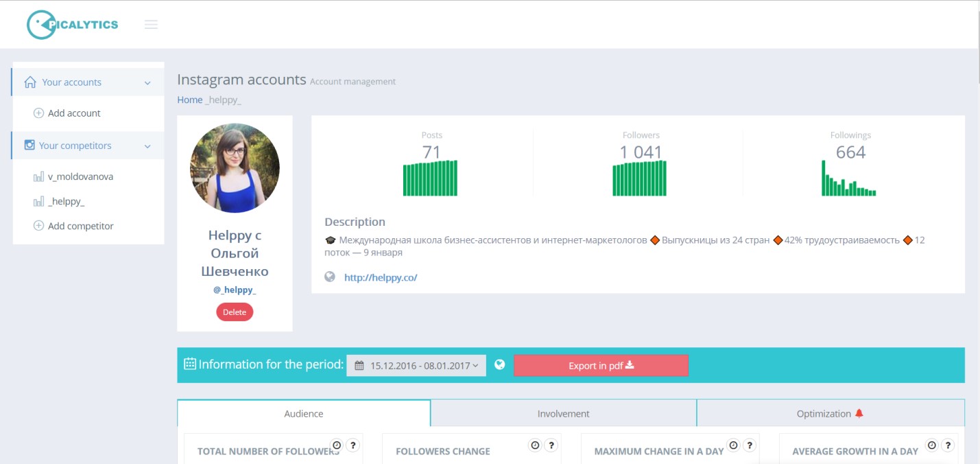Open the http://helppy.co/ link
Image resolution: width=980 pixels, height=464 pixels.
[381, 278]
